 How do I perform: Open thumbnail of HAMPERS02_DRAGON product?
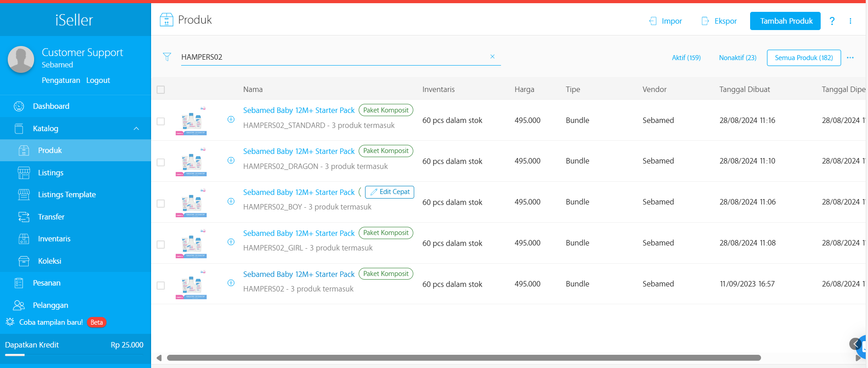(x=192, y=161)
